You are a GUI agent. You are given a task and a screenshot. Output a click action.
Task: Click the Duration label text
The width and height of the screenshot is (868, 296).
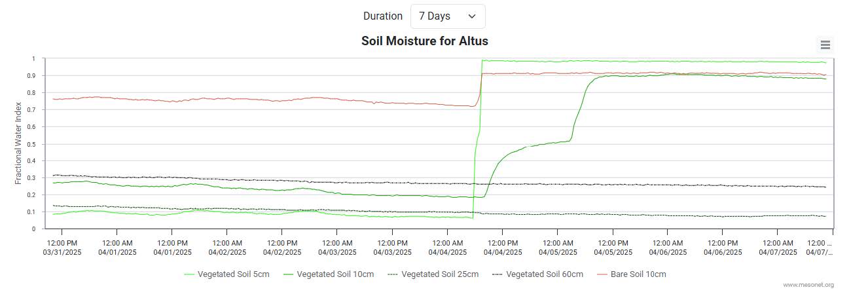coord(383,16)
